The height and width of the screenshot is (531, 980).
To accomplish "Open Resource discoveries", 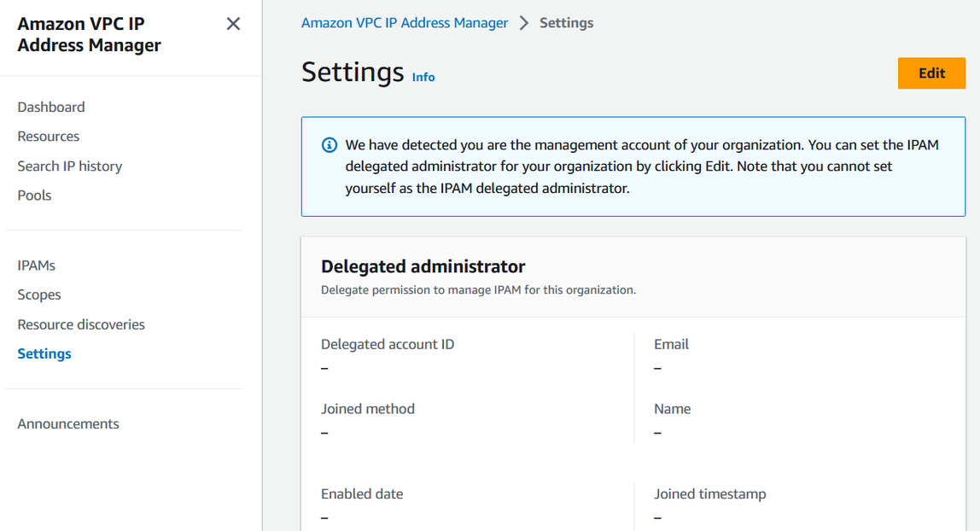I will (x=81, y=324).
